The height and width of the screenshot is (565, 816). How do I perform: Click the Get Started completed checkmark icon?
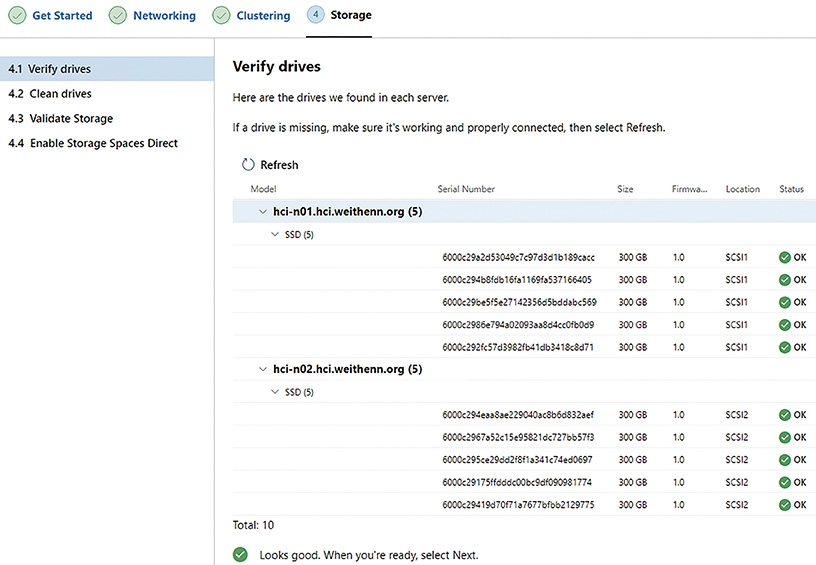click(x=17, y=15)
